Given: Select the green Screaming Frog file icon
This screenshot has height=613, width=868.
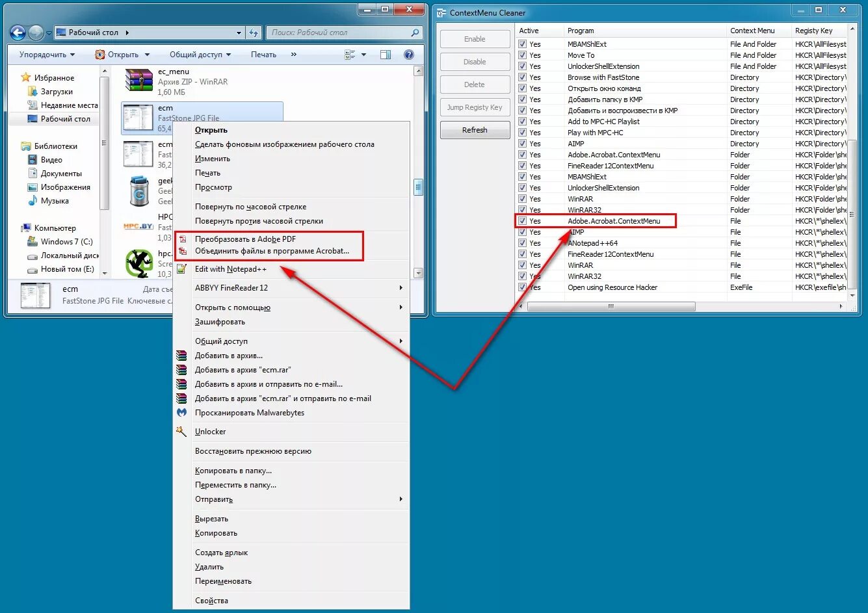Looking at the screenshot, I should pyautogui.click(x=138, y=263).
